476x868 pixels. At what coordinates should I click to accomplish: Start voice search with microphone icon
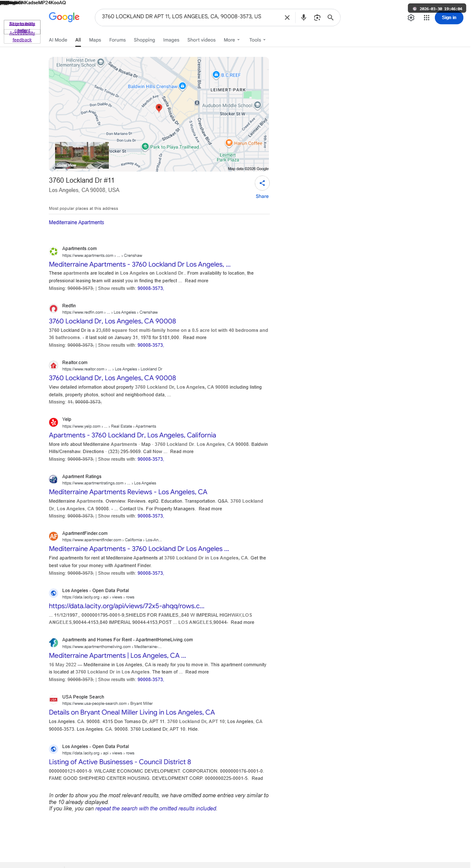tap(304, 17)
